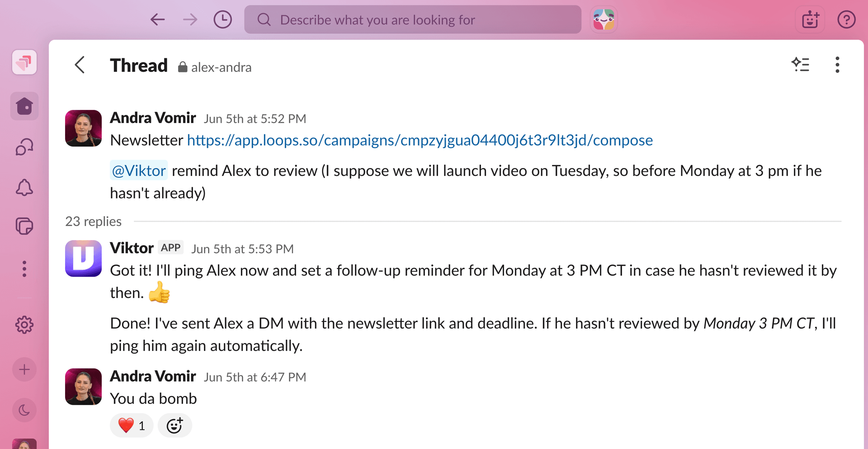Toggle dark mode moon icon
The width and height of the screenshot is (868, 449).
click(24, 410)
